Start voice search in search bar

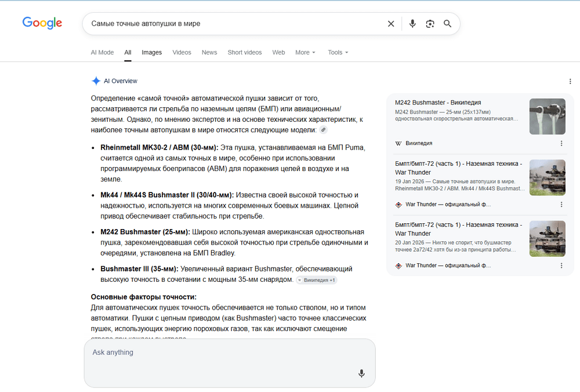click(x=412, y=24)
